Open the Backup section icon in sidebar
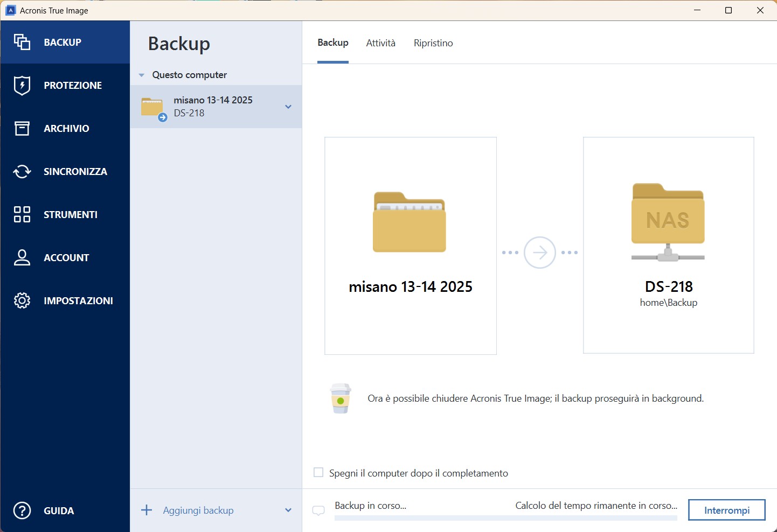 tap(22, 42)
